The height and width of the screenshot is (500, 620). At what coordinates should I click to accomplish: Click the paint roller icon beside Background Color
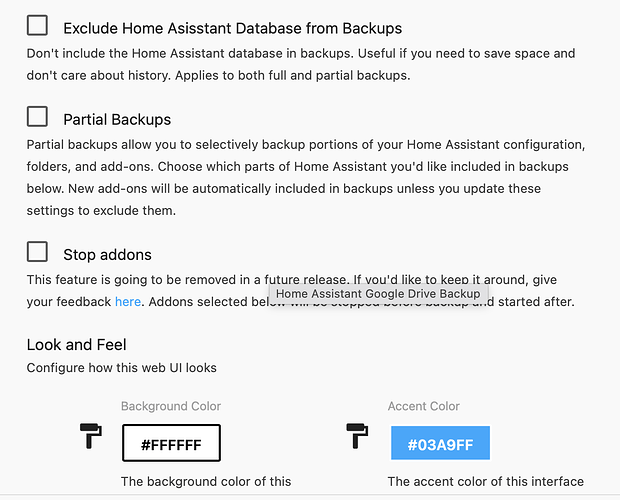click(x=92, y=435)
